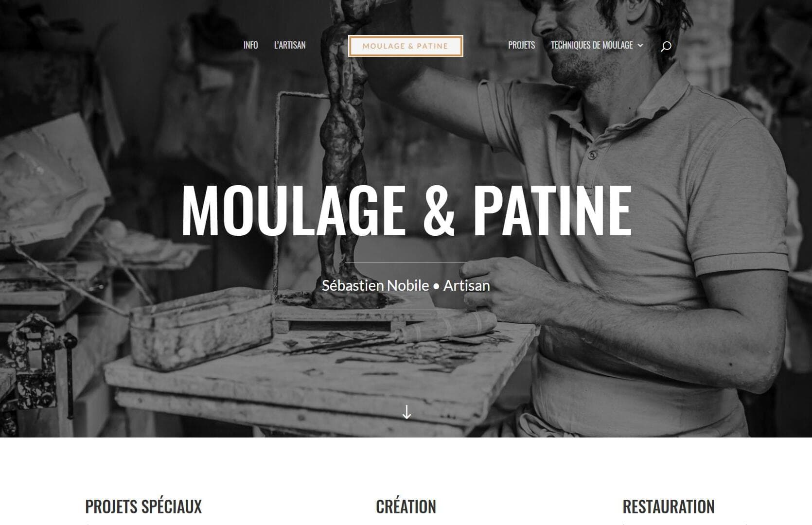812x525 pixels.
Task: Open the PROJETS menu item
Action: [521, 45]
